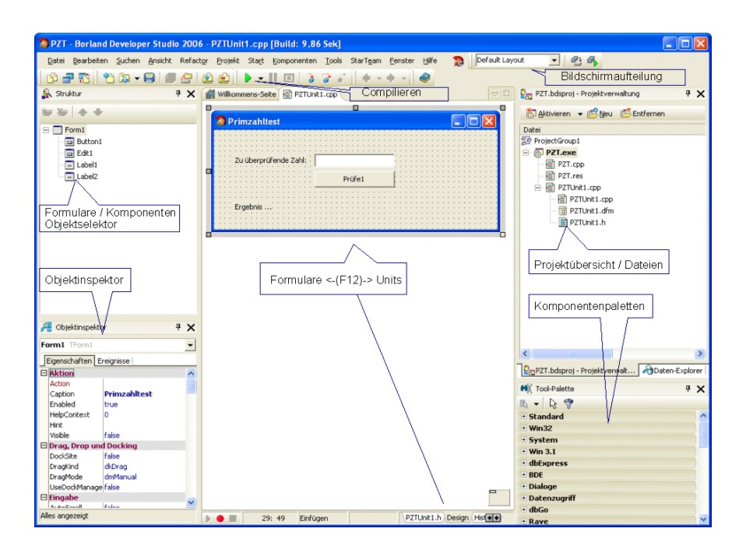Click the Save All toolbar icon
Screen dimensions: 746x560
coord(171,78)
